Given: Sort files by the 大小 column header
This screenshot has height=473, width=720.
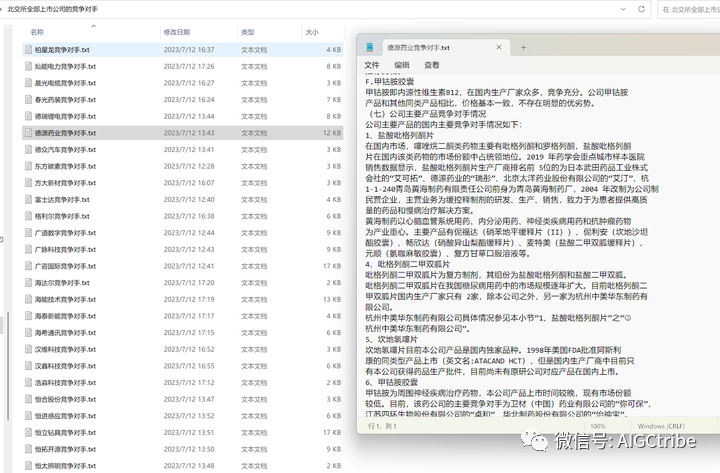Looking at the screenshot, I should pos(312,32).
